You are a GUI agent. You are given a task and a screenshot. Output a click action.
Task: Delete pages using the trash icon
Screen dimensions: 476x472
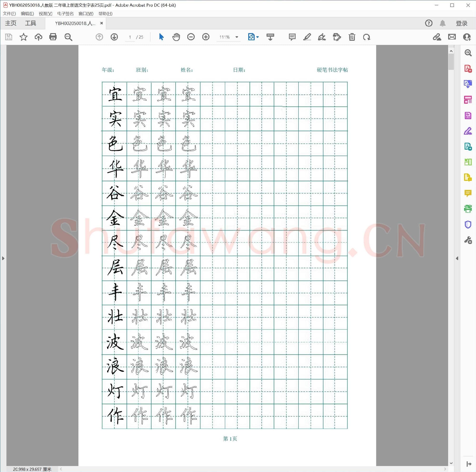(x=352, y=37)
